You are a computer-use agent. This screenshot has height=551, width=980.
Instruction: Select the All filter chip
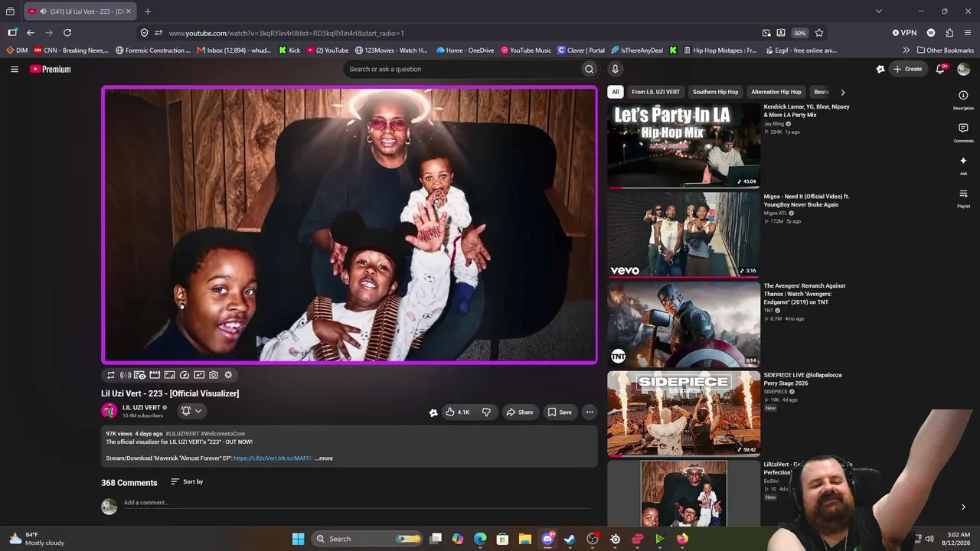point(615,92)
